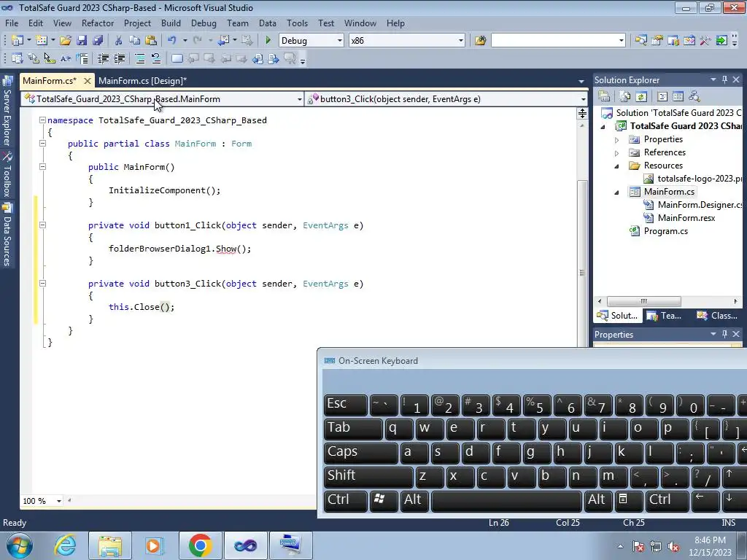Viewport: 747px width, 560px height.
Task: Click the Find combo box input field
Action: point(554,41)
